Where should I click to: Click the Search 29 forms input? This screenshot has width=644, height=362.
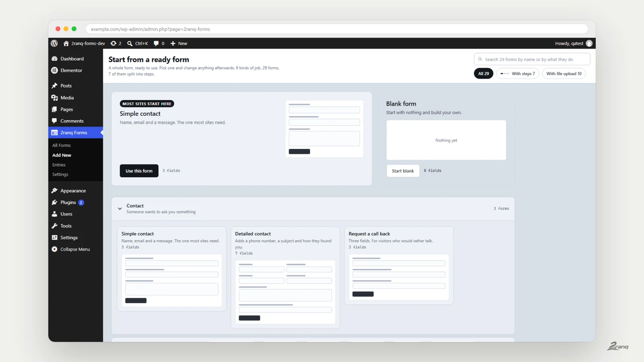point(532,59)
